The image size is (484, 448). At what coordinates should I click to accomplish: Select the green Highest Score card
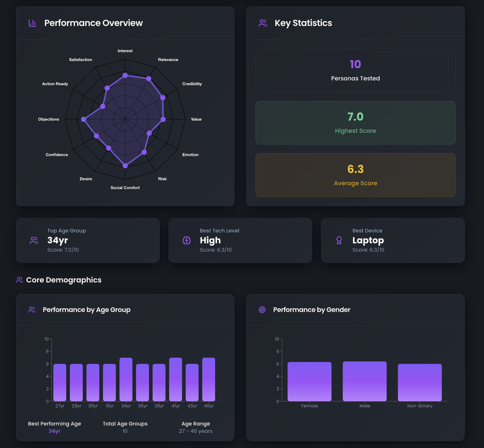pyautogui.click(x=355, y=123)
